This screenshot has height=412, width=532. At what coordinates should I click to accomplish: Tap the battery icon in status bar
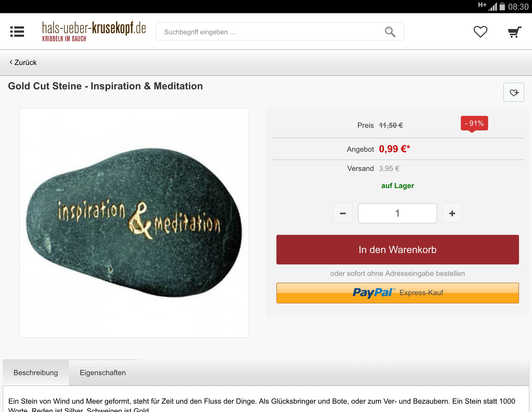[502, 6]
